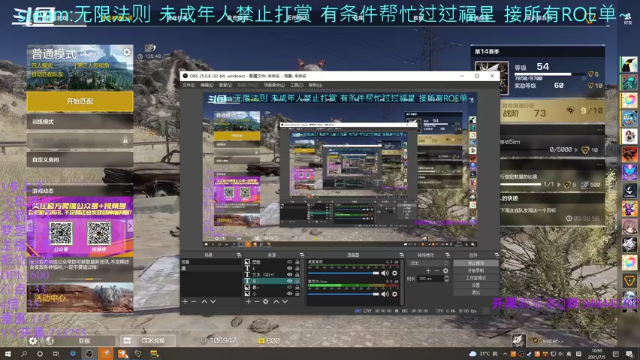
Task: Open desktop audio gear settings in mixer
Action: click(x=395, y=273)
